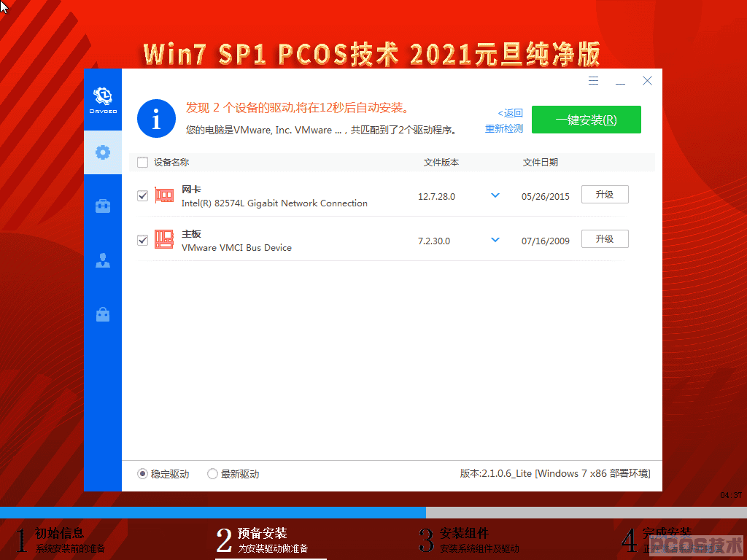This screenshot has width=747, height=560.
Task: Click setup step 3 安装组件
Action: tap(469, 540)
